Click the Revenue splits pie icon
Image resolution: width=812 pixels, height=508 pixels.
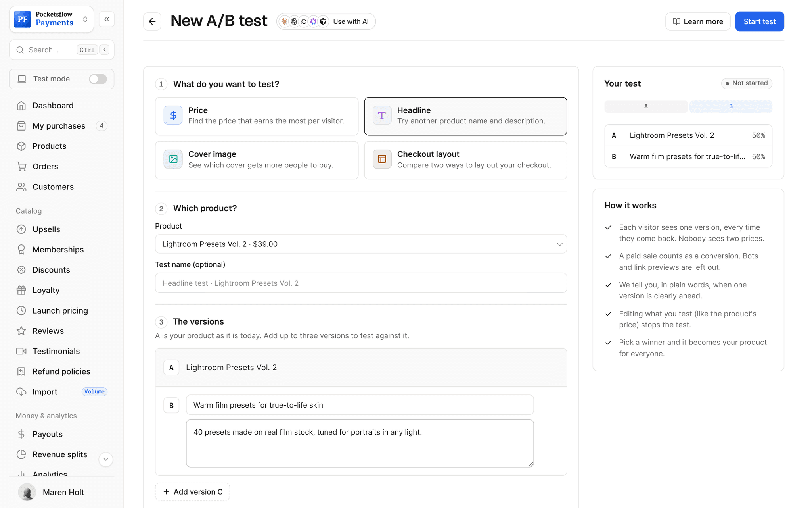pyautogui.click(x=21, y=454)
